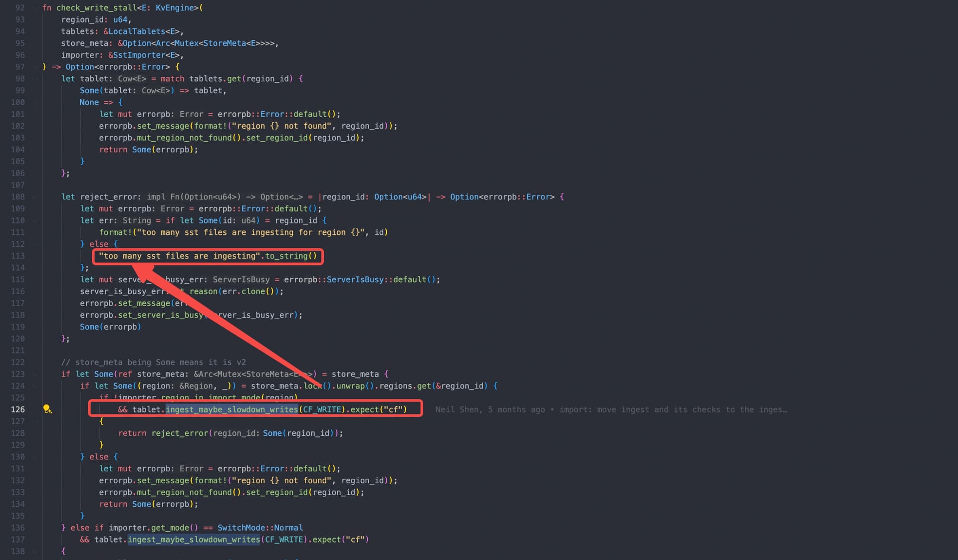Click ingest_maybe_slowdown_writes call on line 137
Image resolution: width=958 pixels, height=560 pixels.
pyautogui.click(x=194, y=540)
